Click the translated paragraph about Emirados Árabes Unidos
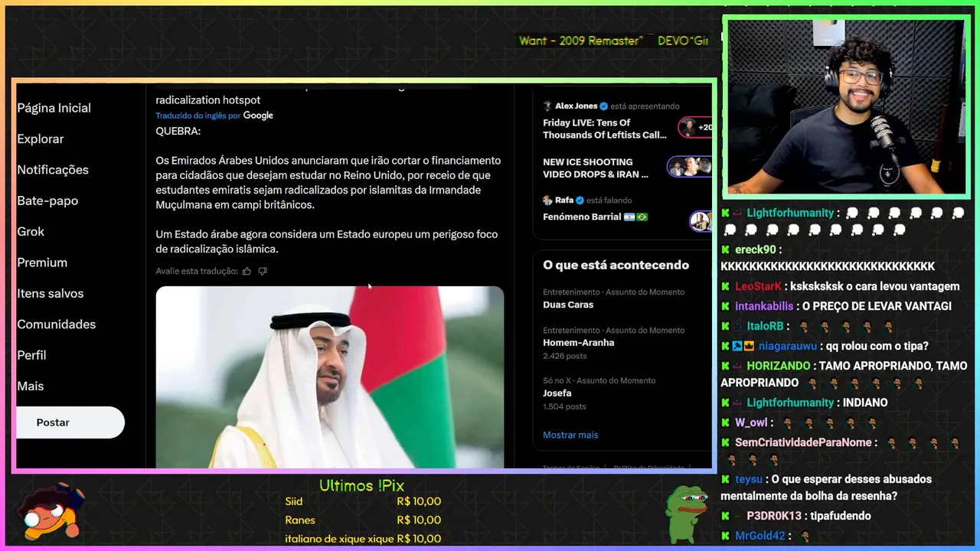This screenshot has width=980, height=551. (328, 183)
